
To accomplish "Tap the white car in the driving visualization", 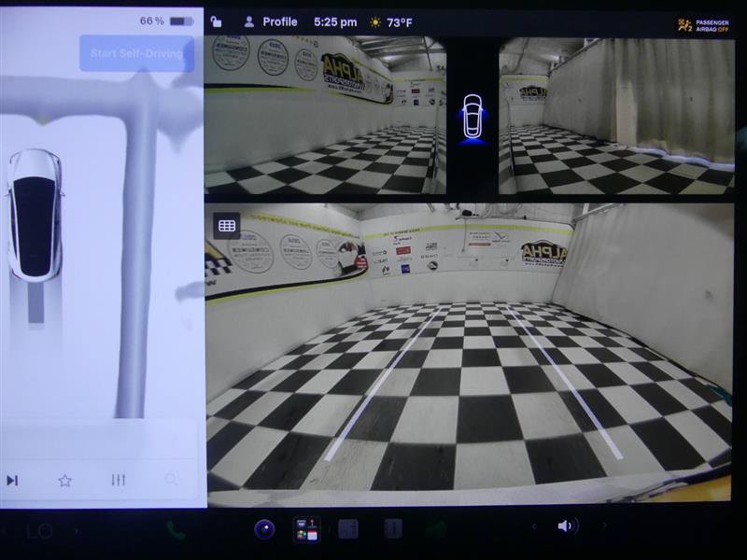I will click(x=35, y=215).
